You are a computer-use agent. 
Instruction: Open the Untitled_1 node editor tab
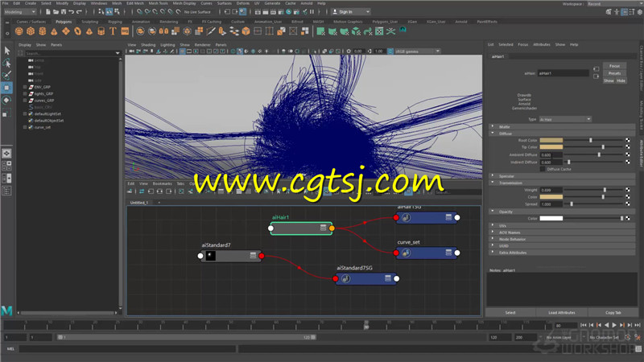click(x=139, y=203)
